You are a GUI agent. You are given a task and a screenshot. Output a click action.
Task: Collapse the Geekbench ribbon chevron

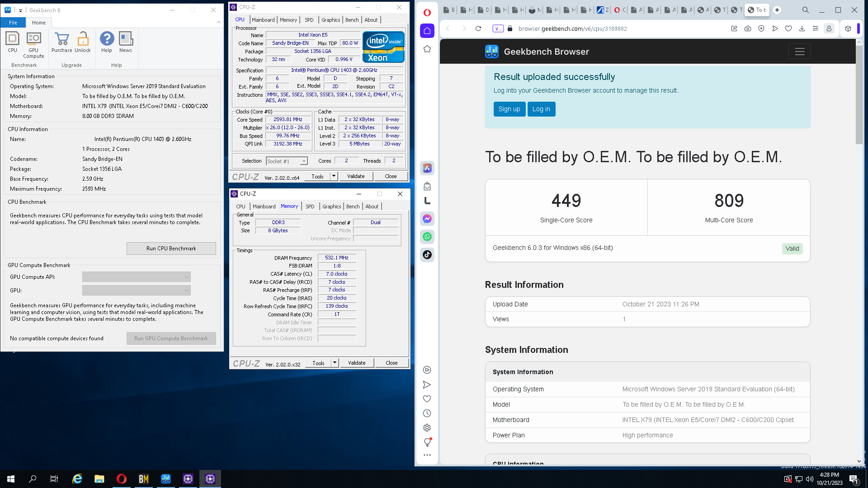point(219,22)
